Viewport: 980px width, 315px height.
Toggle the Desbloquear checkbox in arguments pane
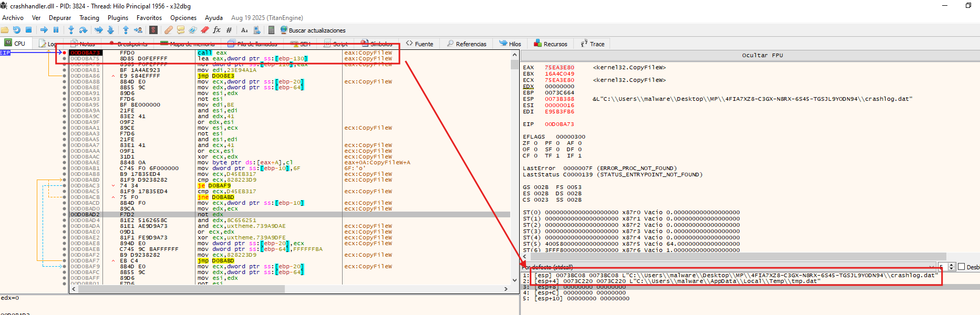click(961, 267)
